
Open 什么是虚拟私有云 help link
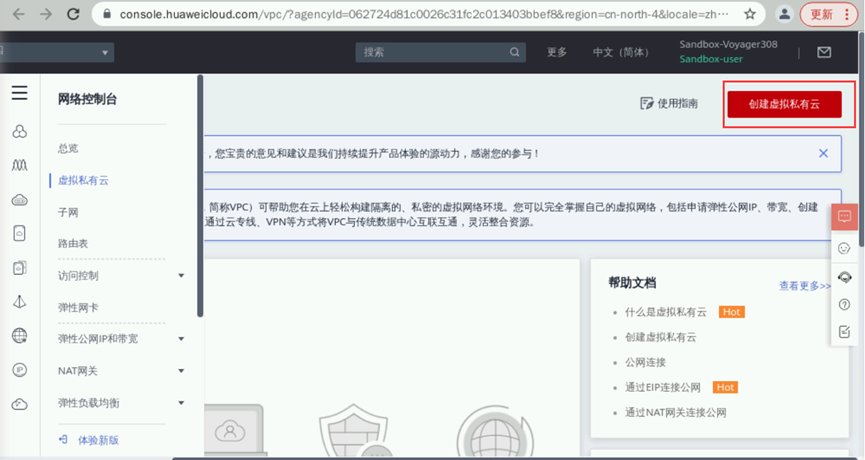(x=665, y=312)
